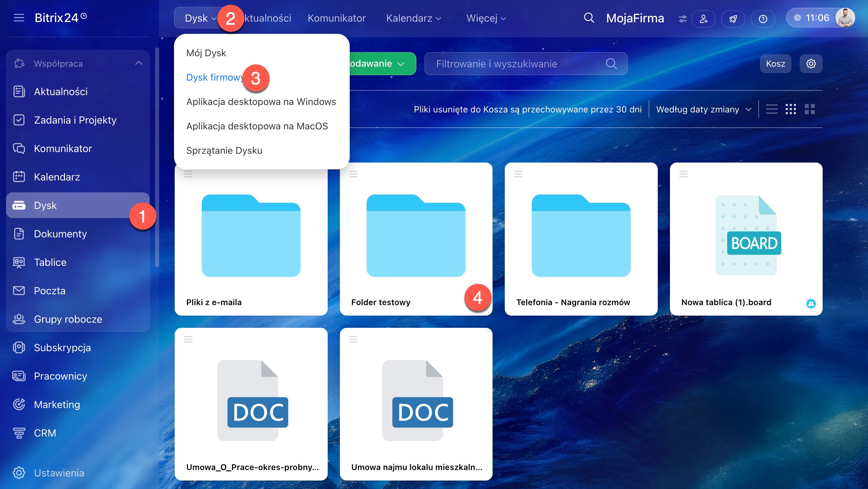
Task: Click the sliders icon beside MojaFirma
Action: pos(682,19)
